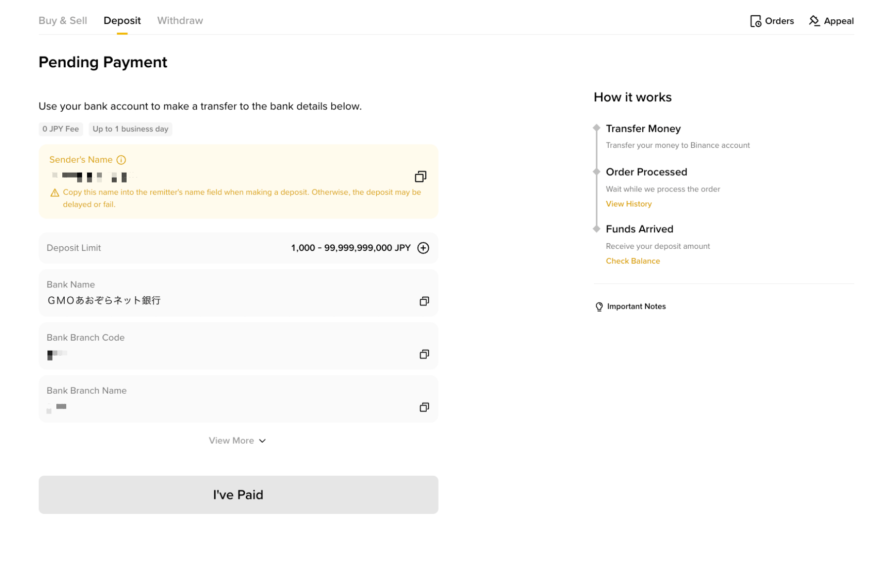
Task: Open the Orders icon
Action: 756,21
